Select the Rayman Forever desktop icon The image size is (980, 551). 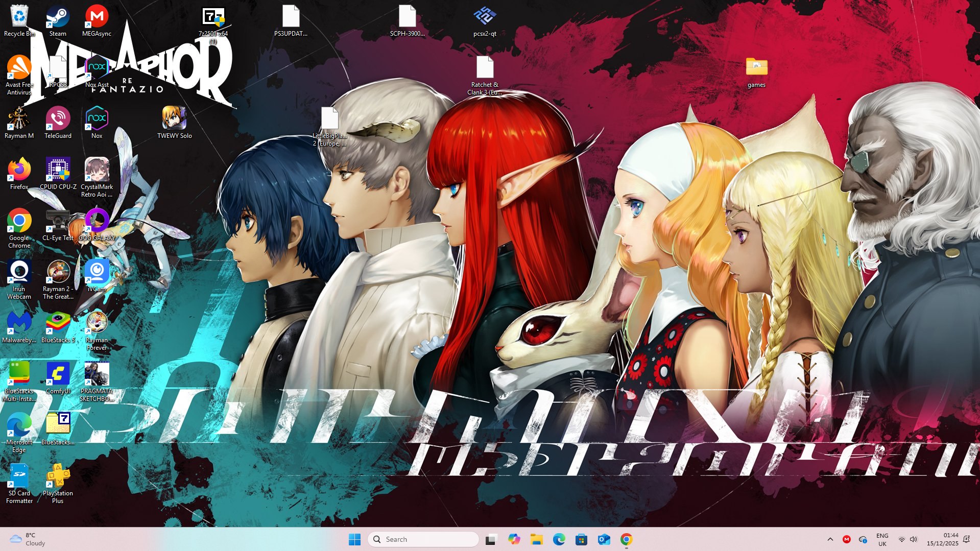97,331
